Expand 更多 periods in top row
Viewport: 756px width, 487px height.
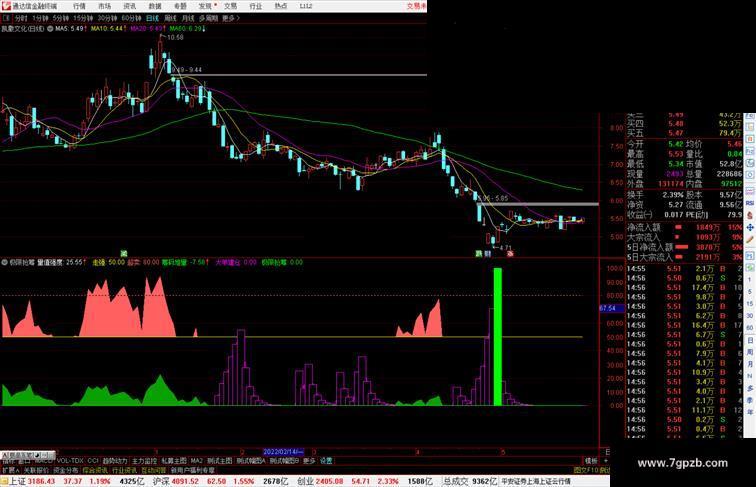[231, 18]
